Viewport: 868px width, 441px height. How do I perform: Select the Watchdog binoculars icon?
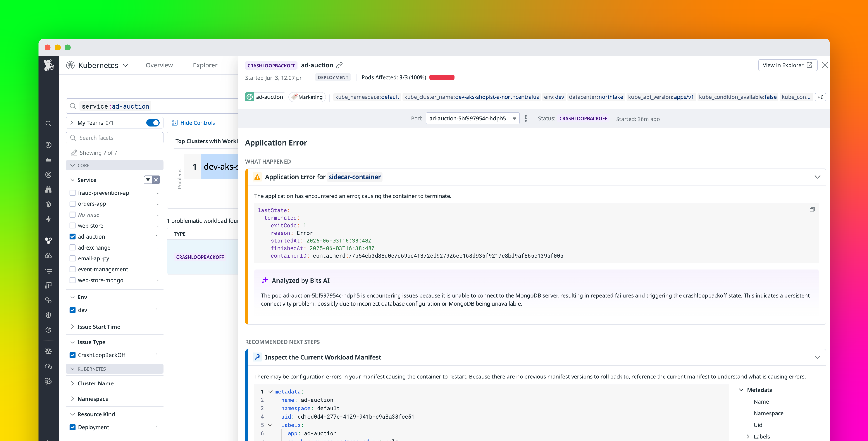[48, 189]
